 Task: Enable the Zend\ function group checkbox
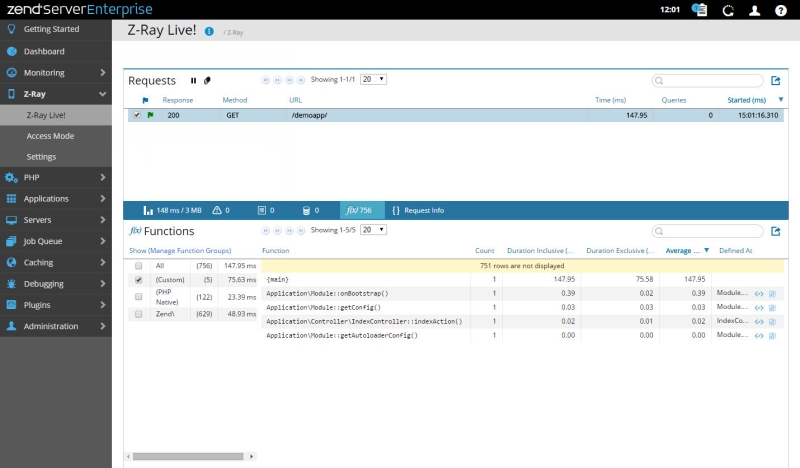(x=139, y=314)
